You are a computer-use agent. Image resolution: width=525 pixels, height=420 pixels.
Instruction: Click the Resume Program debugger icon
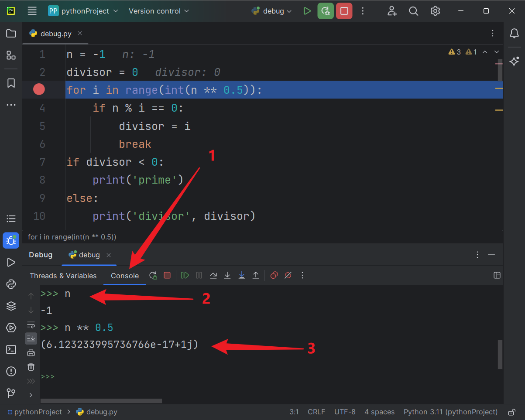point(185,275)
